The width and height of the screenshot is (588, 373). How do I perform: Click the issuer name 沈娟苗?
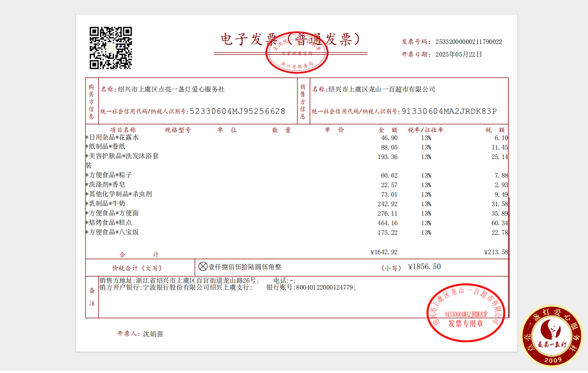pos(153,334)
